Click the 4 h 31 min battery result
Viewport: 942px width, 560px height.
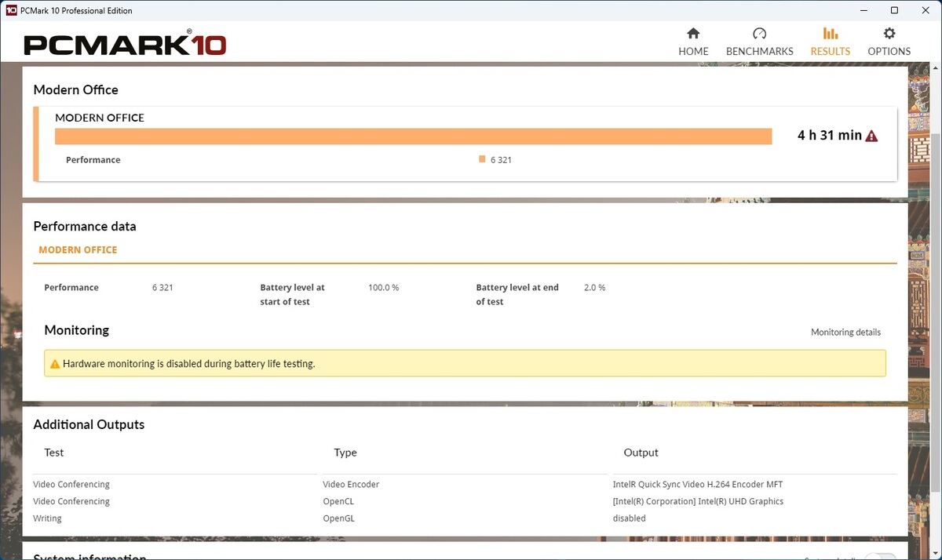pos(830,136)
